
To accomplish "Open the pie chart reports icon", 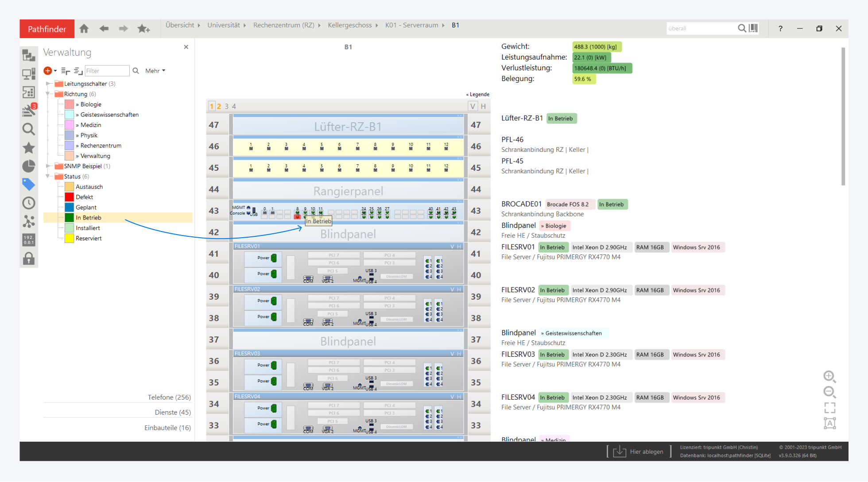I will pyautogui.click(x=29, y=166).
